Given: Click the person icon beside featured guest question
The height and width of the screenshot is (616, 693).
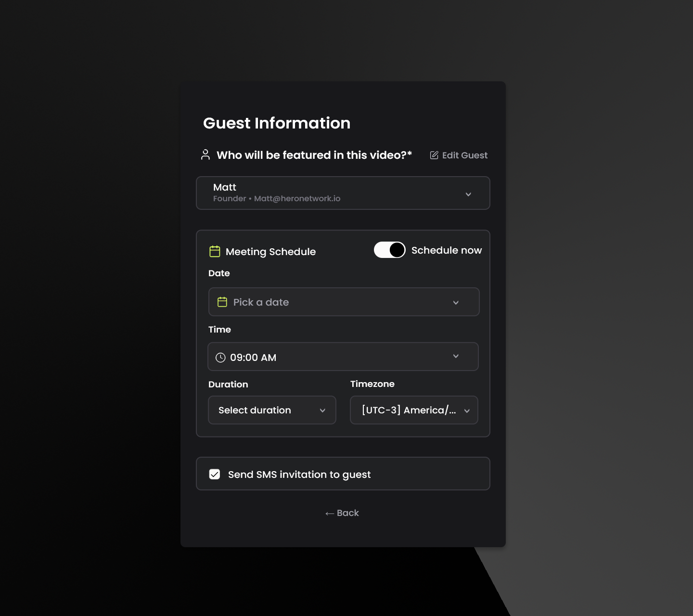Looking at the screenshot, I should pos(205,154).
